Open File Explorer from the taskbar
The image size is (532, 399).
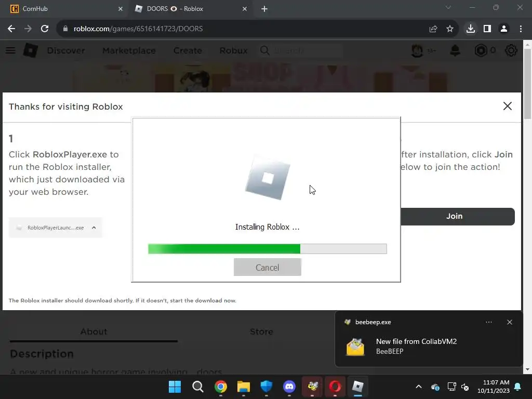coord(244,387)
